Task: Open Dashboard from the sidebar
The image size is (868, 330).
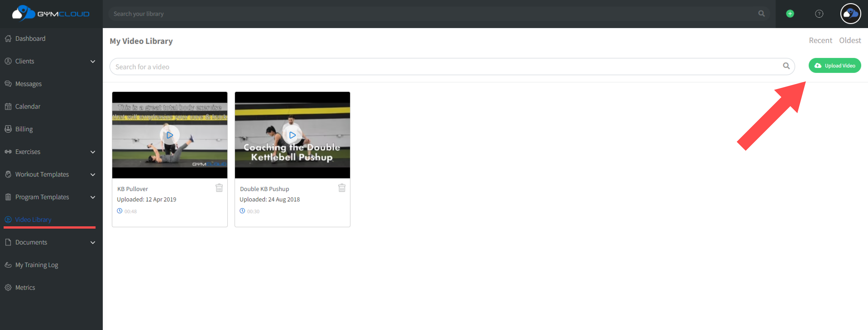Action: tap(30, 39)
